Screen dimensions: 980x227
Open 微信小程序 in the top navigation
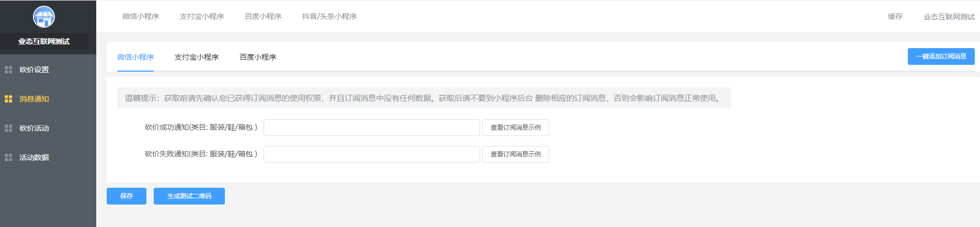click(x=141, y=16)
